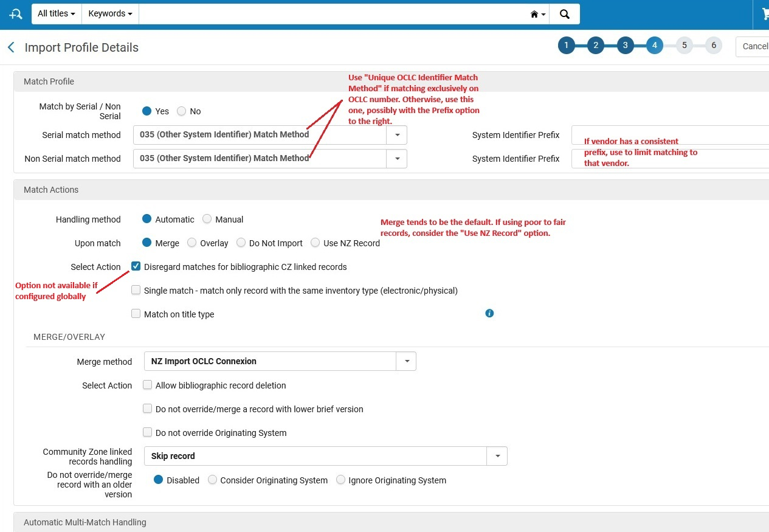
Task: Open the home institution scope dropdown
Action: pos(538,14)
